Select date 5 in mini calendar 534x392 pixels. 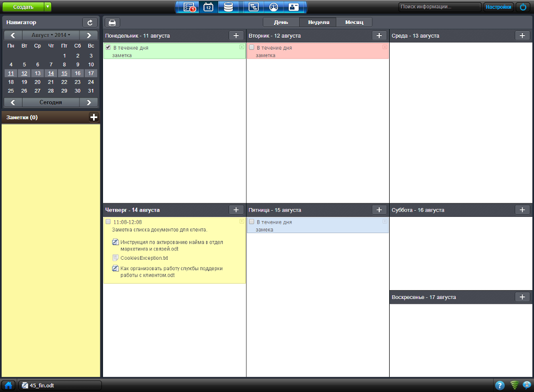[x=24, y=64]
